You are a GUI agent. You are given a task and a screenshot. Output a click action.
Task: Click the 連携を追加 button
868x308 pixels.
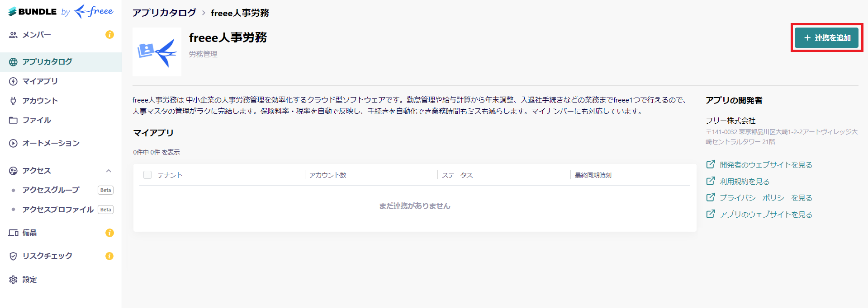click(827, 38)
